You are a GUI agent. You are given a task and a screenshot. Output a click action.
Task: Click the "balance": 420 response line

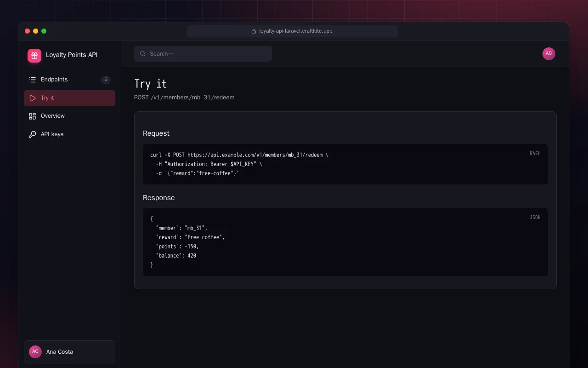(176, 256)
